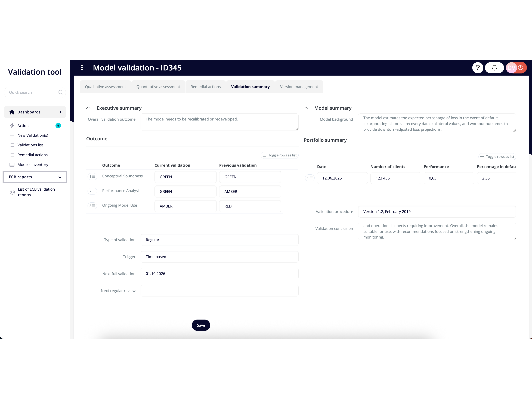Click Performance cell 0,65
532x399 pixels.
[x=449, y=178]
